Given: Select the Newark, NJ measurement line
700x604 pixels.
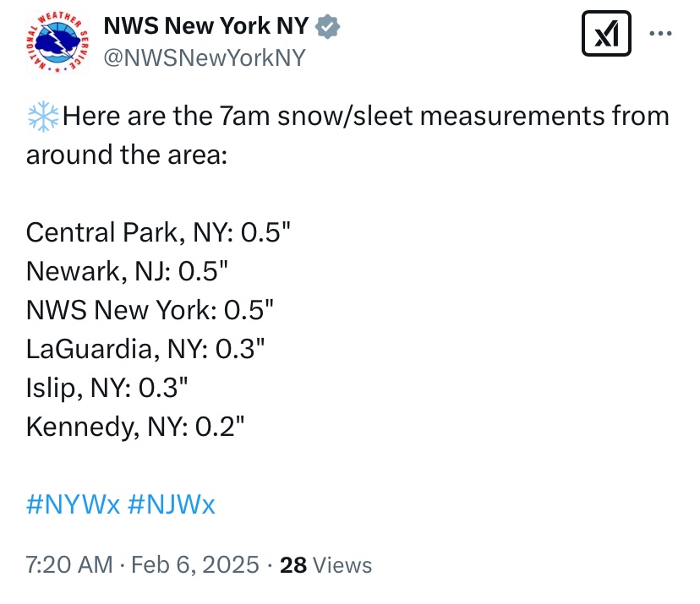Looking at the screenshot, I should pyautogui.click(x=127, y=272).
